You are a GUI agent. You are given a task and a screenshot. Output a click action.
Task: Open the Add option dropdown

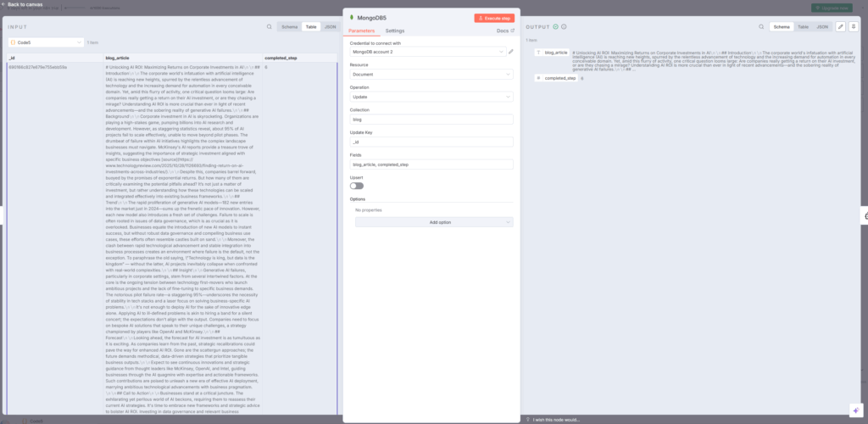click(x=434, y=222)
